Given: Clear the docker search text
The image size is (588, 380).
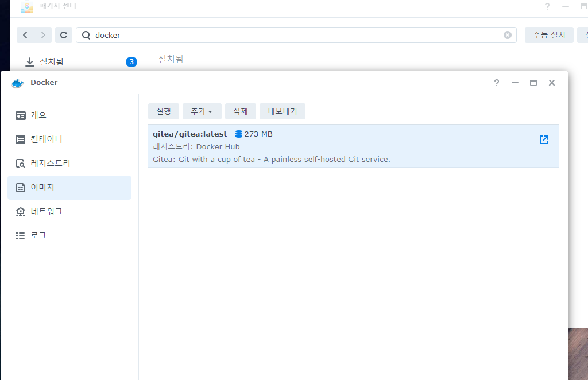Looking at the screenshot, I should [508, 35].
